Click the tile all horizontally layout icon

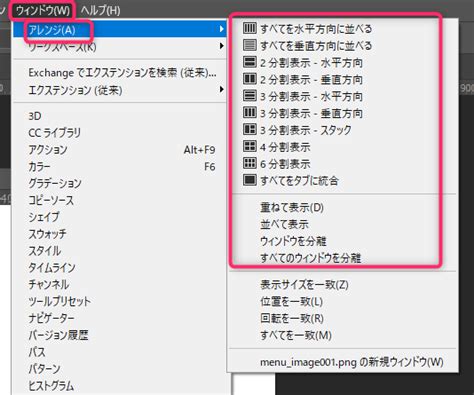[250, 28]
